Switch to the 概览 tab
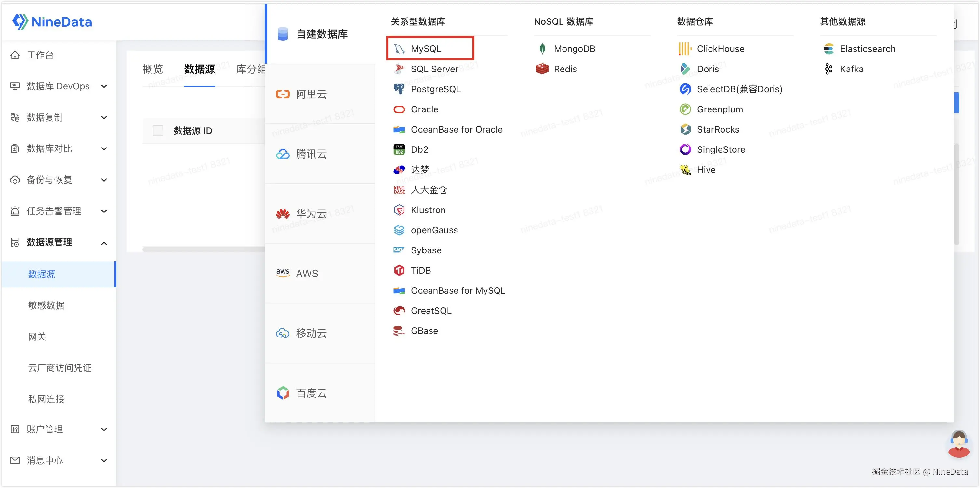 (152, 69)
